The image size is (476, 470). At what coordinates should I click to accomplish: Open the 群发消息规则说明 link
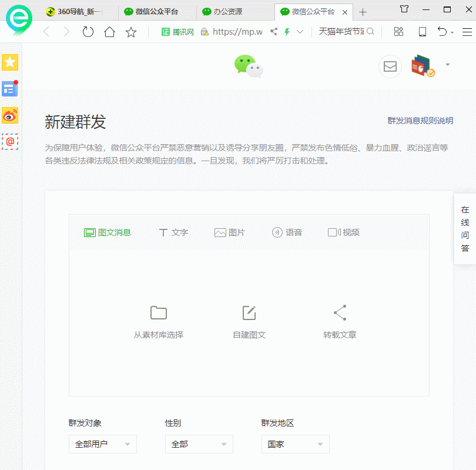(419, 121)
